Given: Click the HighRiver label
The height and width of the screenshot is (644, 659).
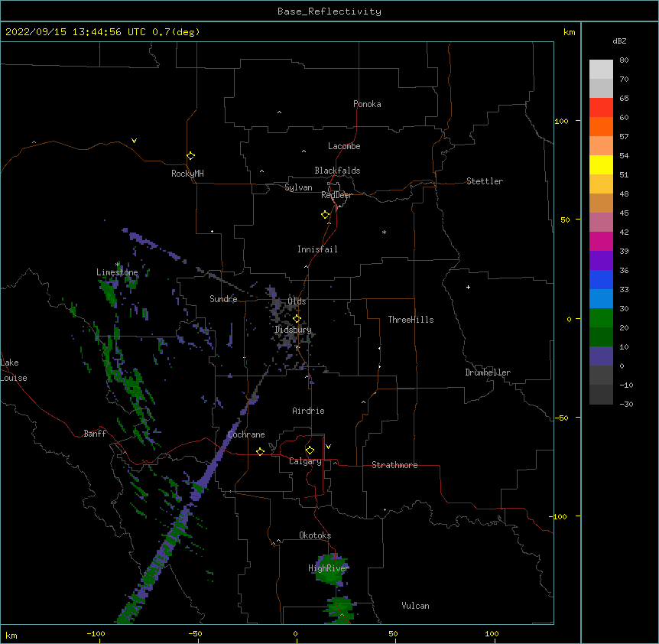Looking at the screenshot, I should (x=329, y=568).
